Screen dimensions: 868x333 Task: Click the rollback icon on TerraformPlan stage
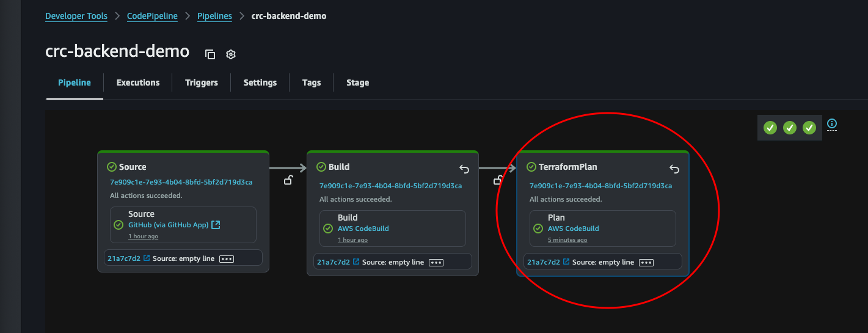674,169
